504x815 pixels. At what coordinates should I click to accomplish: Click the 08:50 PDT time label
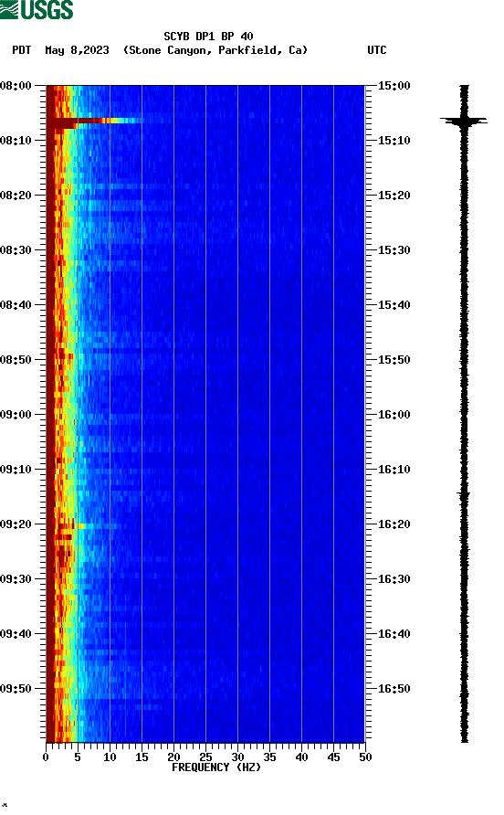click(16, 360)
